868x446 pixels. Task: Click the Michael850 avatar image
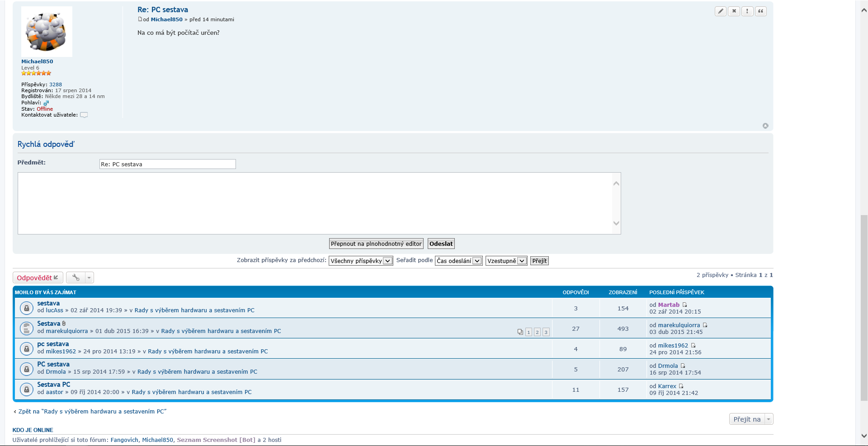47,32
